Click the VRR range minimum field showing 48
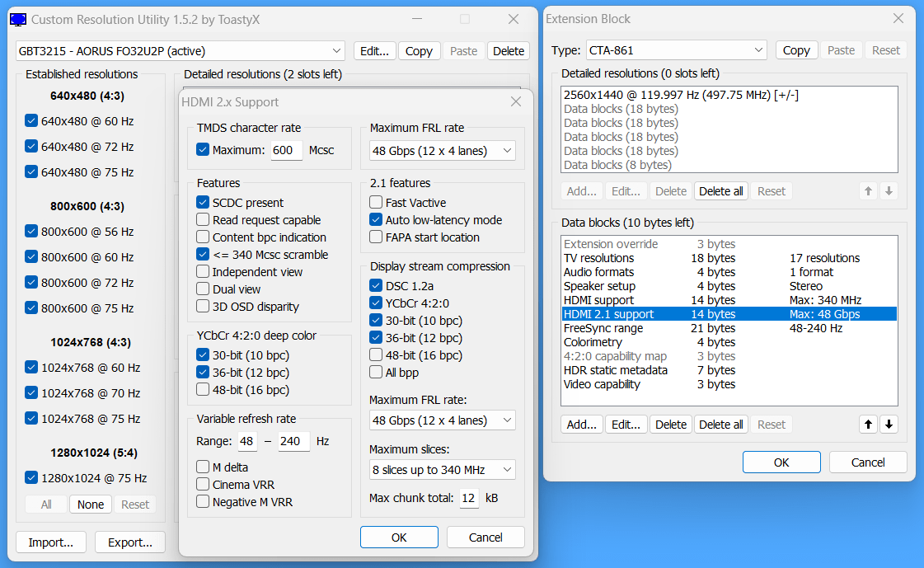 point(247,441)
